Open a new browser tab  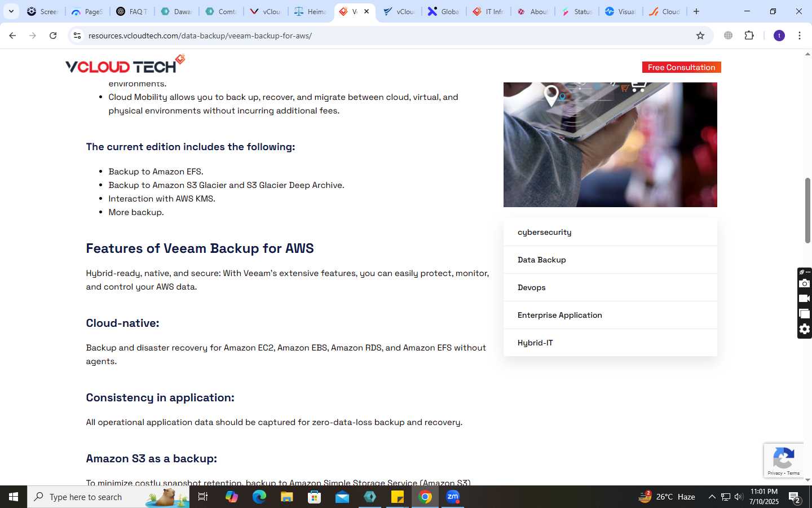696,11
